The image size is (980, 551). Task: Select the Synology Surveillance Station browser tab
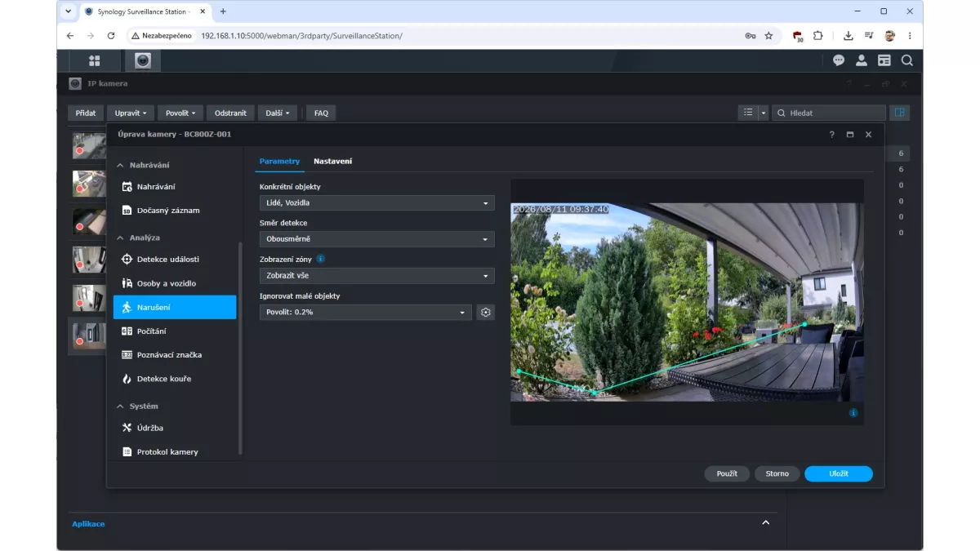click(145, 11)
